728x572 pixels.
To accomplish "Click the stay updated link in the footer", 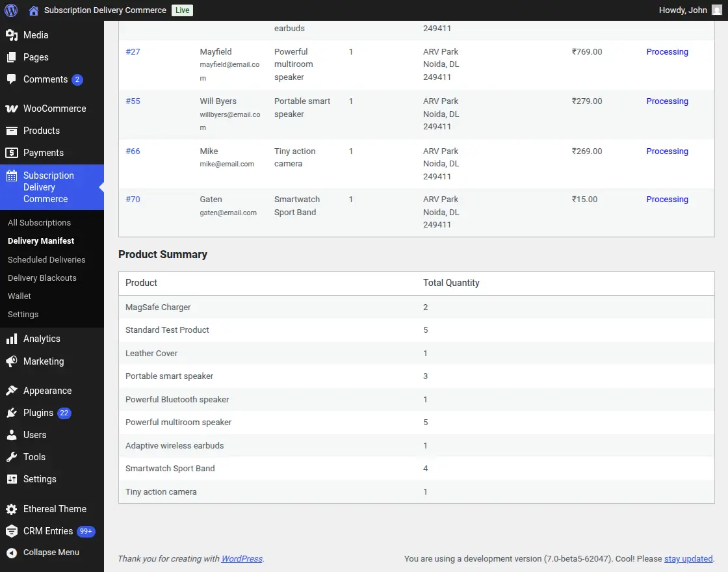I will [689, 558].
